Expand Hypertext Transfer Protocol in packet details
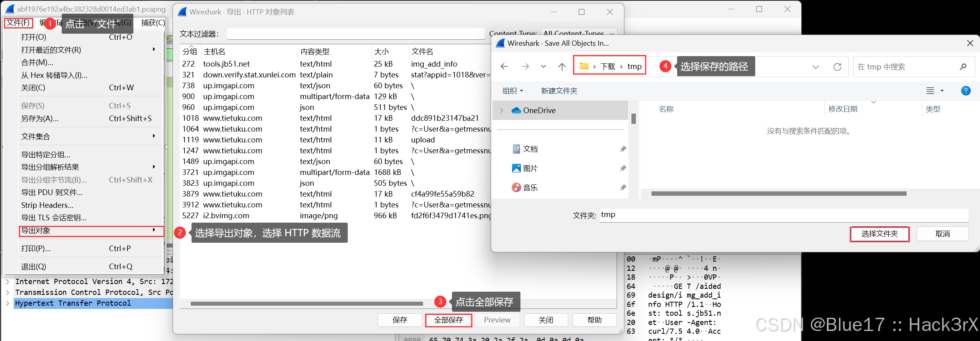The height and width of the screenshot is (341, 980). 7,303
